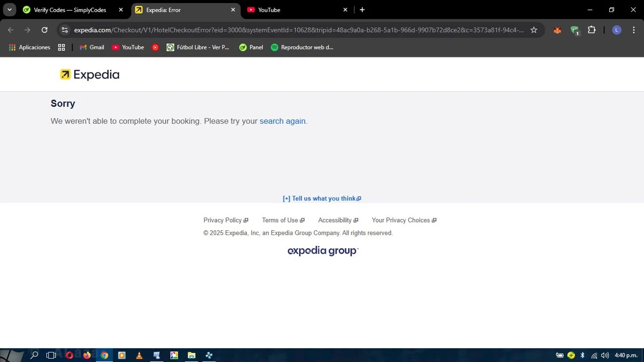Open the orange media player taskbar icon
The width and height of the screenshot is (644, 362).
pos(122,355)
